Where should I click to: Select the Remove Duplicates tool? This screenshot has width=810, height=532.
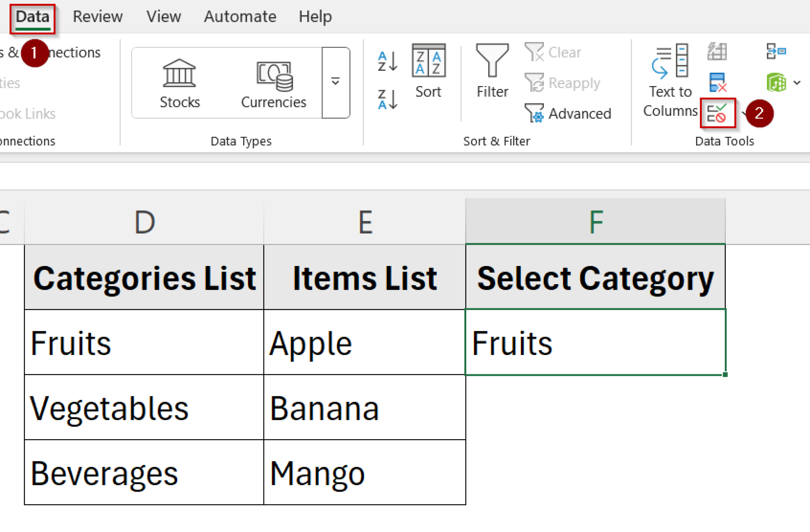[x=717, y=83]
